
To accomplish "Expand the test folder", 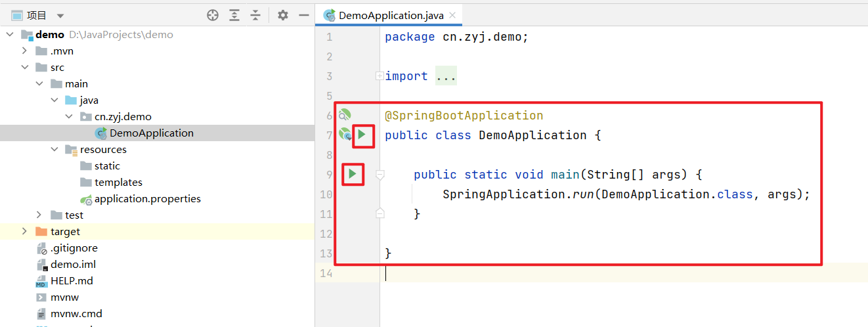I will pos(39,215).
